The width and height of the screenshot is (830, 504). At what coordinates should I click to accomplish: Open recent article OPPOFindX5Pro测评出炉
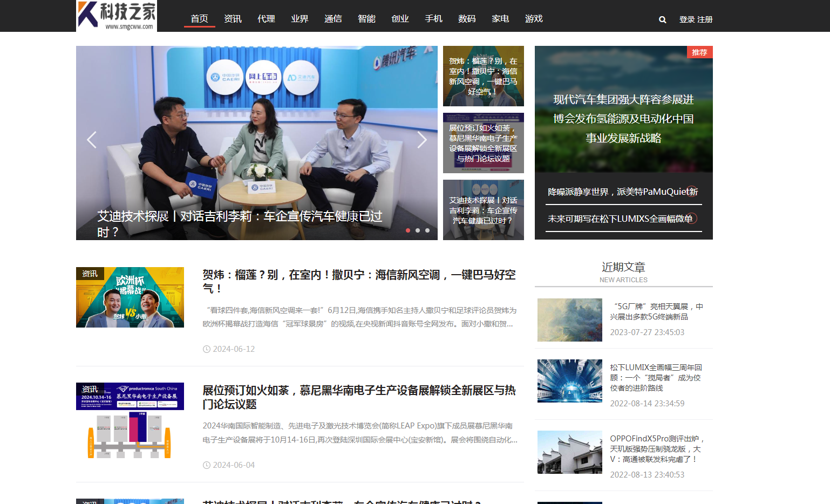point(657,449)
